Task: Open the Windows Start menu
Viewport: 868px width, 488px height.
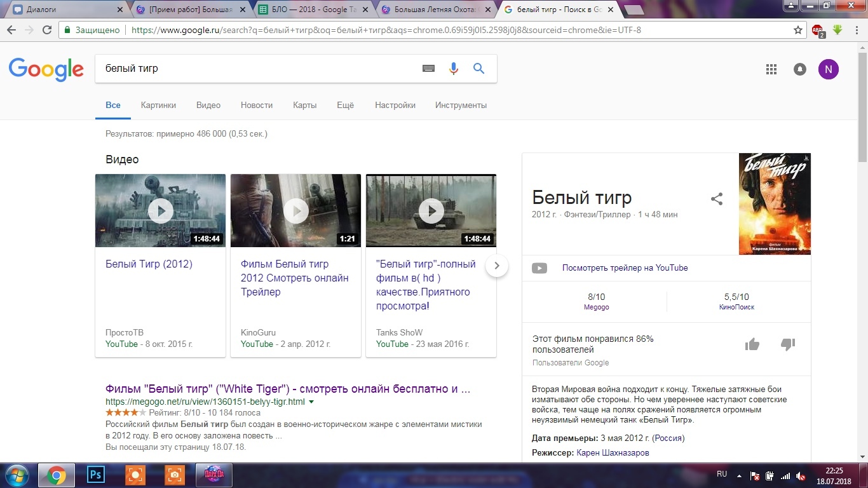Action: [16, 475]
